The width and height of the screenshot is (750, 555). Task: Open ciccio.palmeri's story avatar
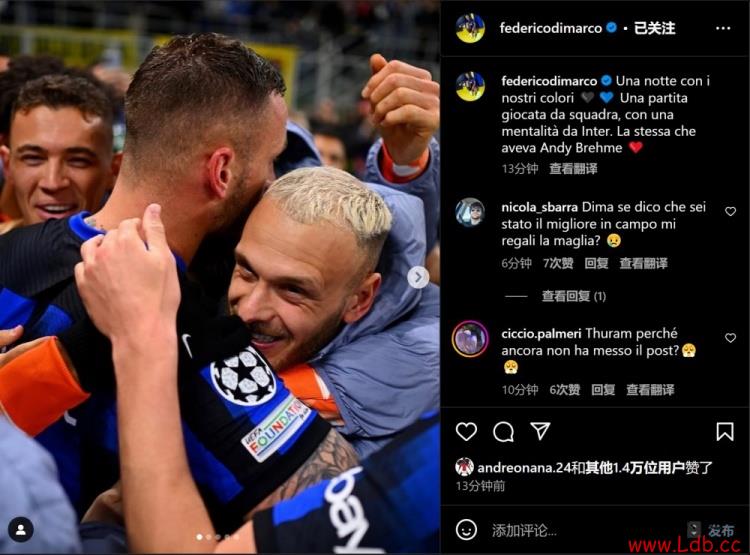click(x=470, y=339)
